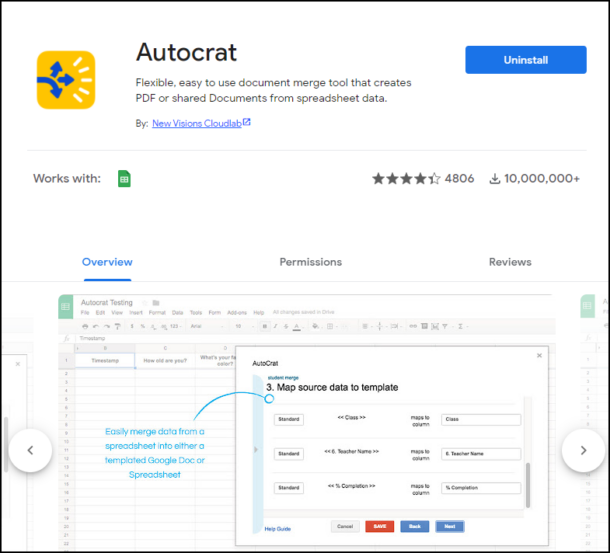This screenshot has width=610, height=553.
Task: Click the external link icon after New Visions Cloudlab
Action: pos(247,123)
